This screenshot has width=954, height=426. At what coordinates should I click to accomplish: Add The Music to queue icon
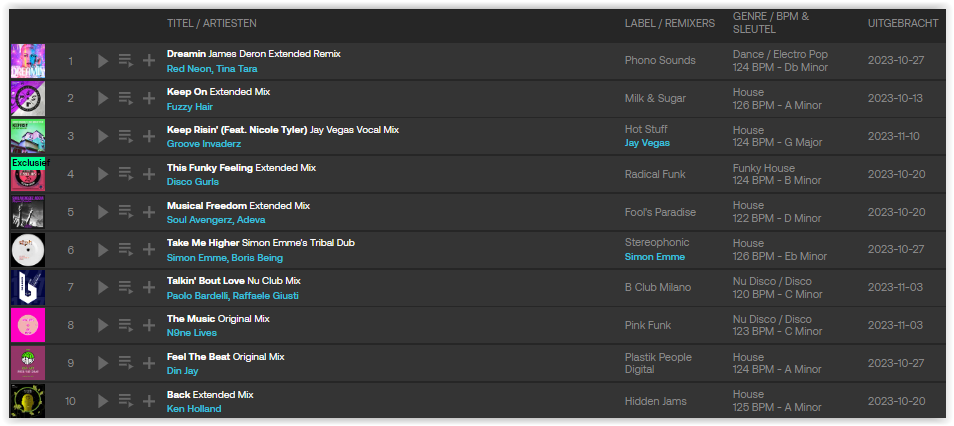pyautogui.click(x=126, y=325)
